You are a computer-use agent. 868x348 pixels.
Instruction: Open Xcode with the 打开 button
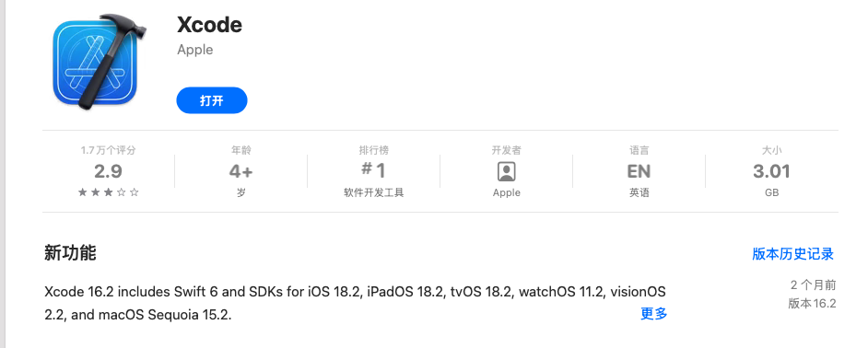coord(211,100)
